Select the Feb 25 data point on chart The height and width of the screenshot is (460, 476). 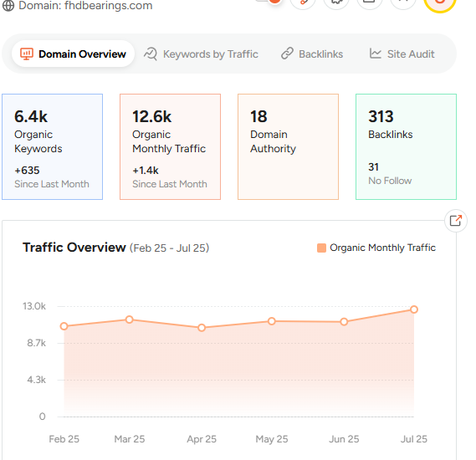point(64,326)
